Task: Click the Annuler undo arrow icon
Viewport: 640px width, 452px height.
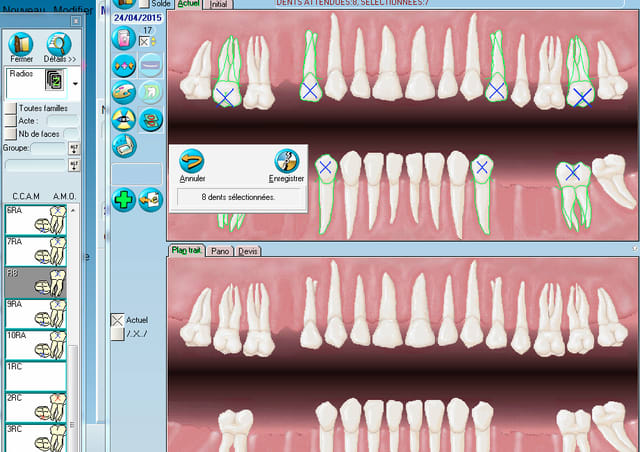Action: (192, 161)
